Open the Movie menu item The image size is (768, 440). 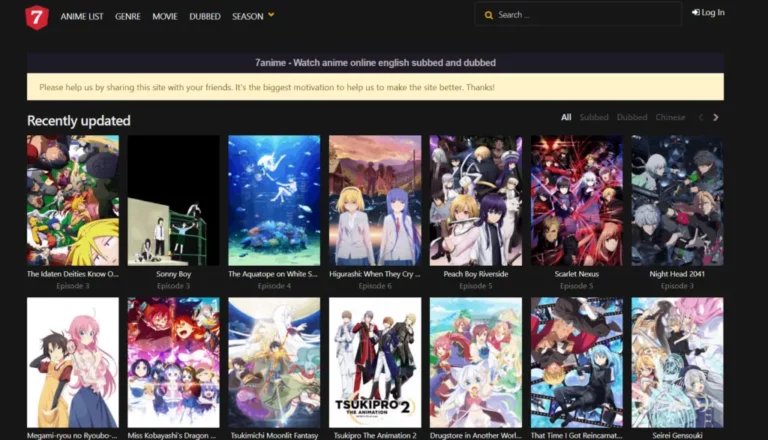tap(165, 17)
